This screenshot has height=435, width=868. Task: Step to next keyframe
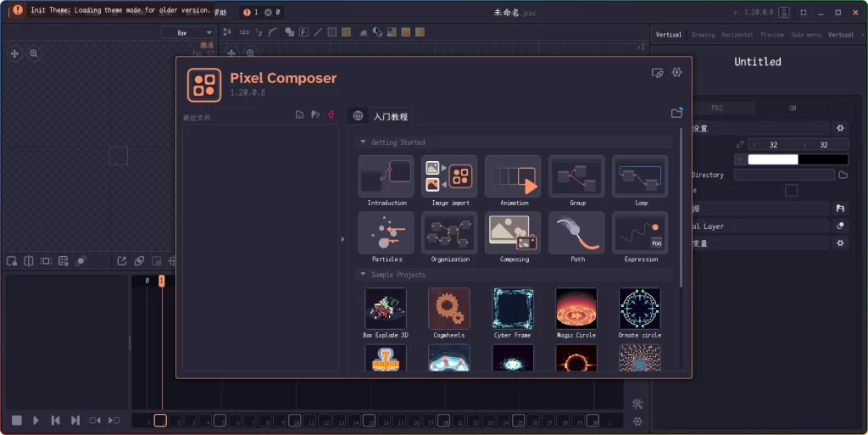point(114,421)
